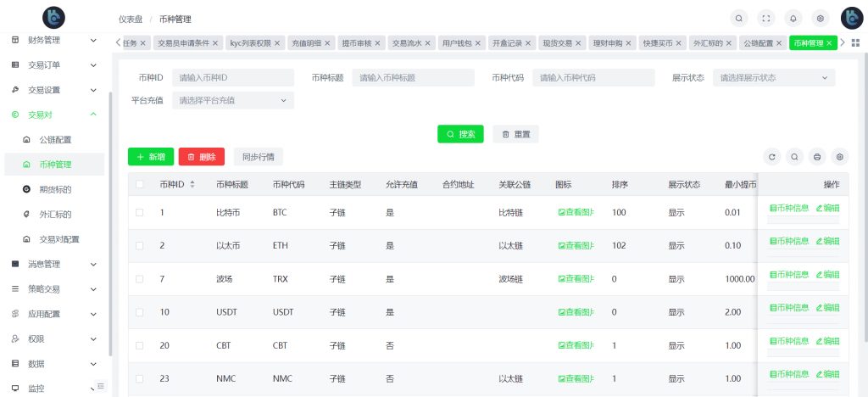Click the green 搜索 button
The width and height of the screenshot is (868, 397).
click(x=460, y=134)
